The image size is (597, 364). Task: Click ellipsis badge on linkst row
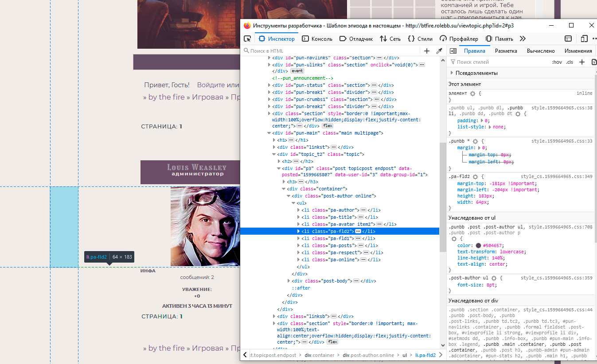point(334,147)
